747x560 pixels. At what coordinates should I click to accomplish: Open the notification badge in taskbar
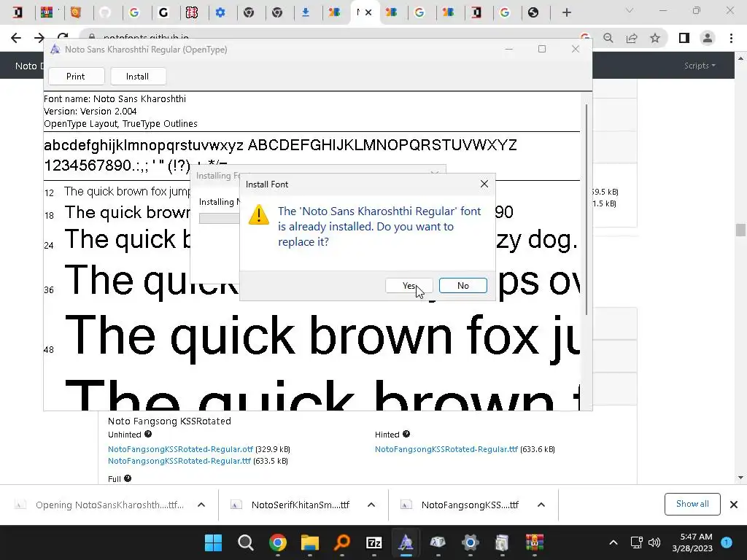727,542
